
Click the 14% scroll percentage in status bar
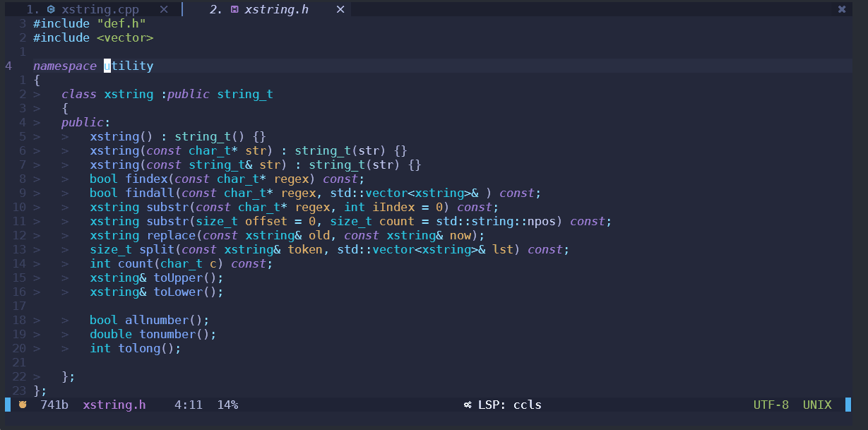pyautogui.click(x=227, y=405)
